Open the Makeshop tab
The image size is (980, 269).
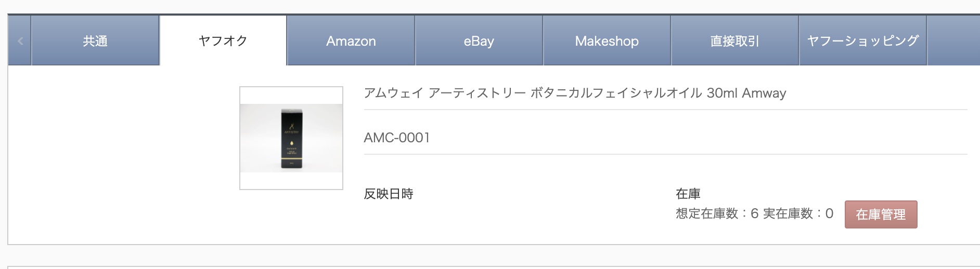point(607,41)
